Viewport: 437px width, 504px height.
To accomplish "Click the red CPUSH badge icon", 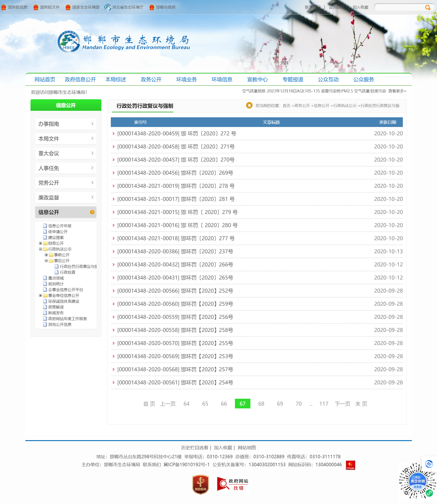I will tap(350, 465).
